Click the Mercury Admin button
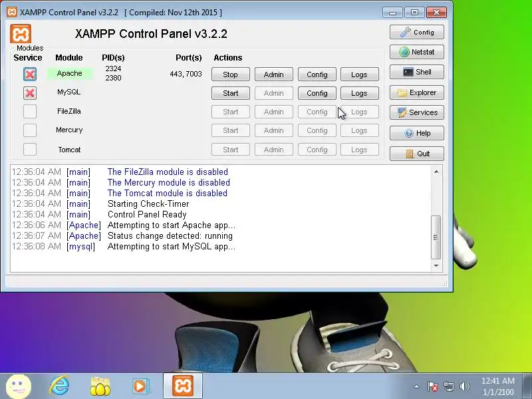This screenshot has width=532, height=399. tap(273, 130)
